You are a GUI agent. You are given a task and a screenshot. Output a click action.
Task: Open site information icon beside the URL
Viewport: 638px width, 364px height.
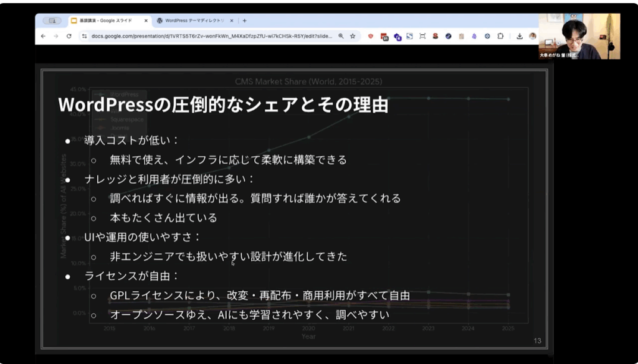(x=84, y=36)
